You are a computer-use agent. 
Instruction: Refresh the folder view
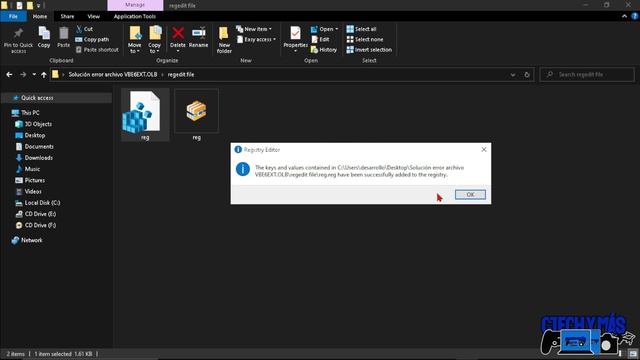pos(527,75)
